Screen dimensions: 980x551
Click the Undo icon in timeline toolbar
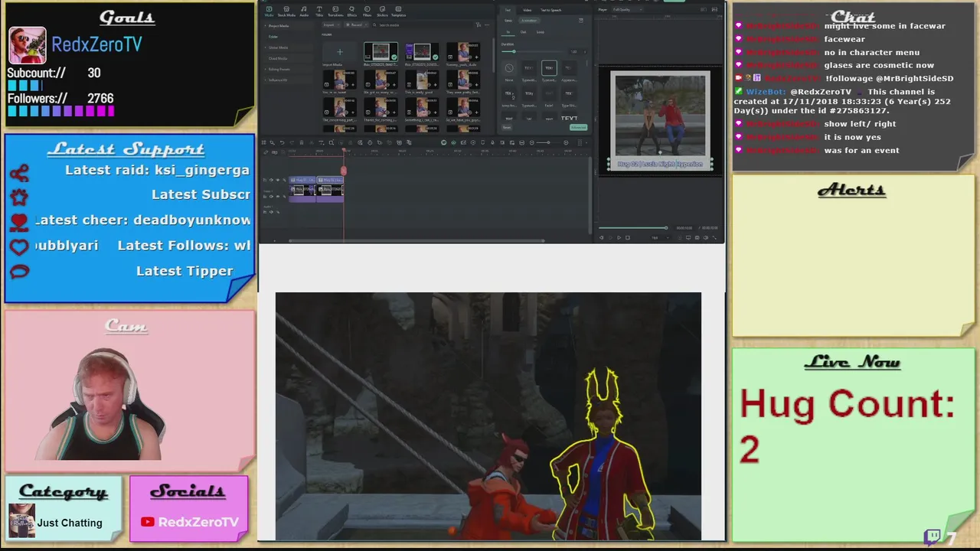pos(282,142)
